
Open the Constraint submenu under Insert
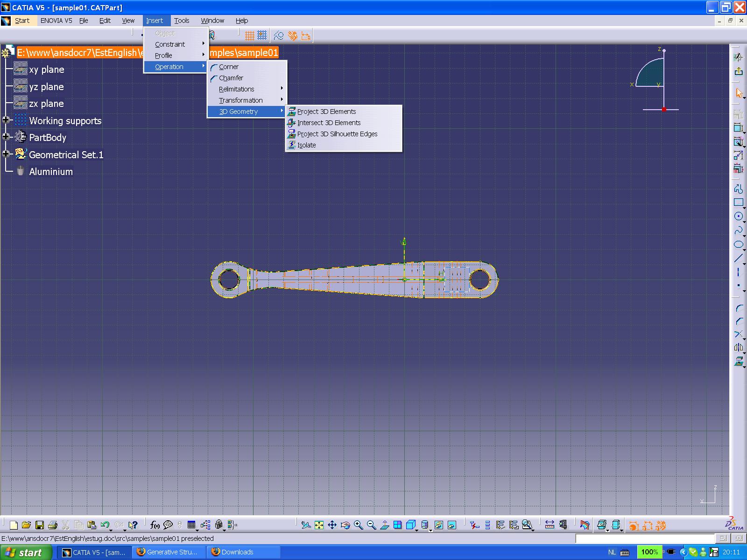176,44
